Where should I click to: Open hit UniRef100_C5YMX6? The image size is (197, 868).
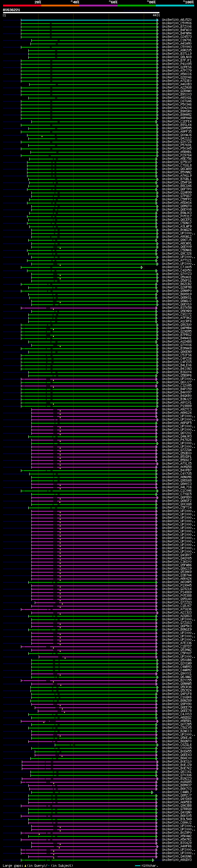[177, 23]
